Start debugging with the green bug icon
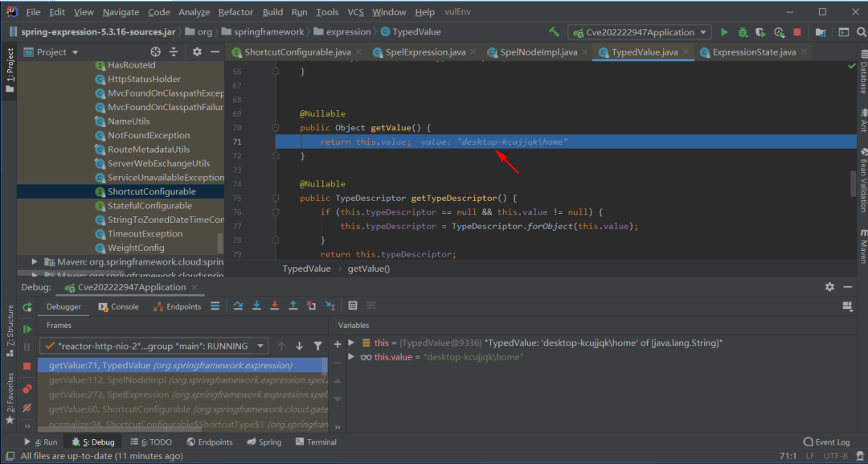 [743, 32]
